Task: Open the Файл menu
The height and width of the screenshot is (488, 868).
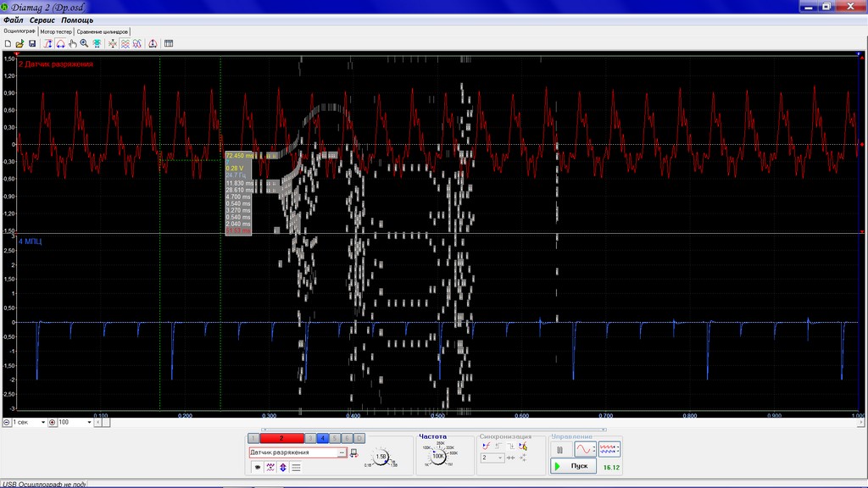Action: pyautogui.click(x=14, y=20)
